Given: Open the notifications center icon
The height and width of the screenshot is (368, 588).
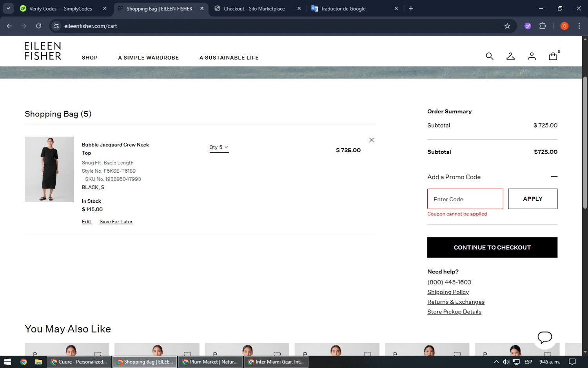Looking at the screenshot, I should 572,362.
